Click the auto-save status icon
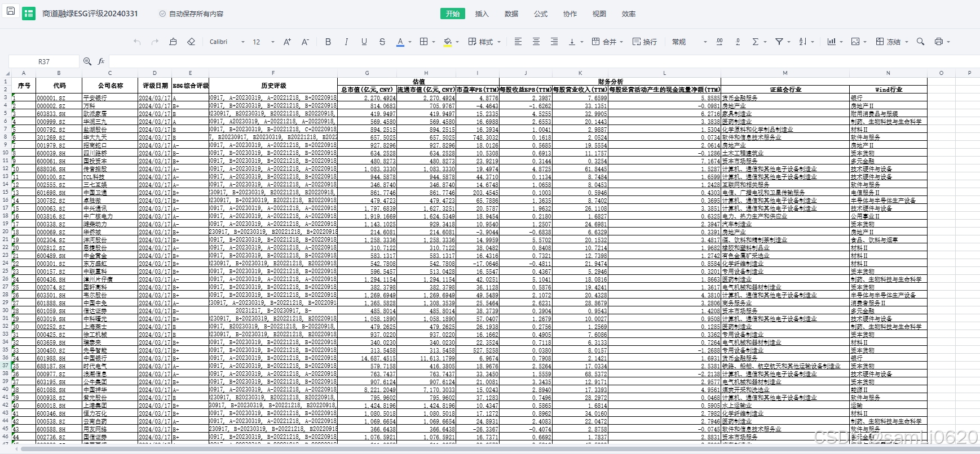Image resolution: width=980 pixels, height=454 pixels. 162,14
